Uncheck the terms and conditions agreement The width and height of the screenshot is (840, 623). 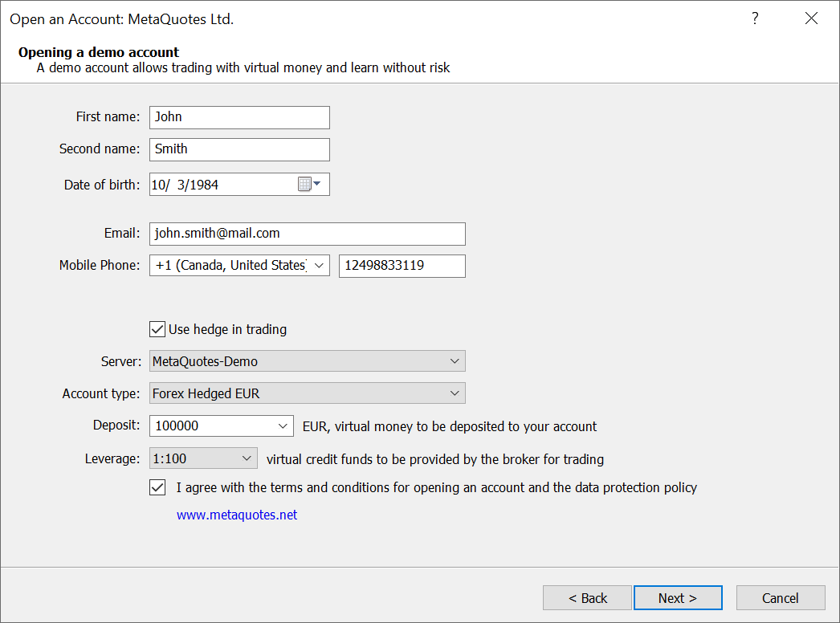(x=157, y=487)
